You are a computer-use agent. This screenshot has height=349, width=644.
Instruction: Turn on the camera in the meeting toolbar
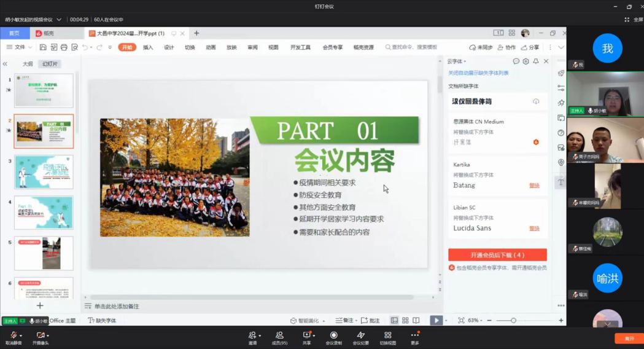pyautogui.click(x=40, y=335)
